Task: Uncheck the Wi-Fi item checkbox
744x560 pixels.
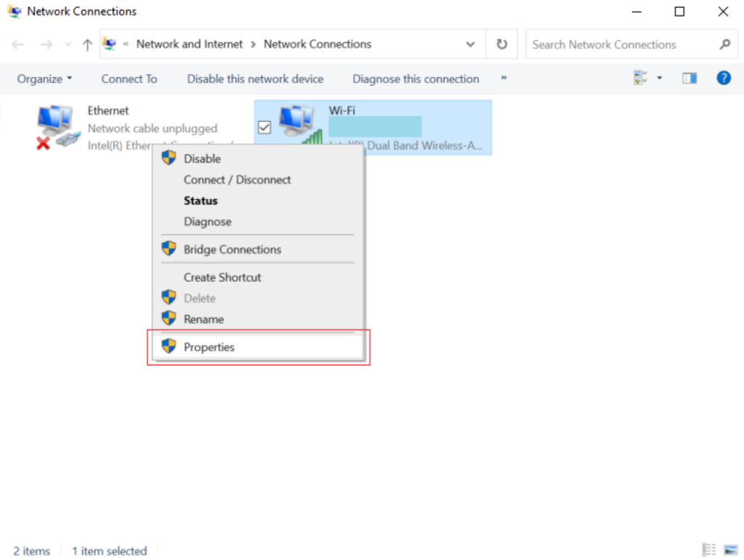Action: (x=264, y=128)
